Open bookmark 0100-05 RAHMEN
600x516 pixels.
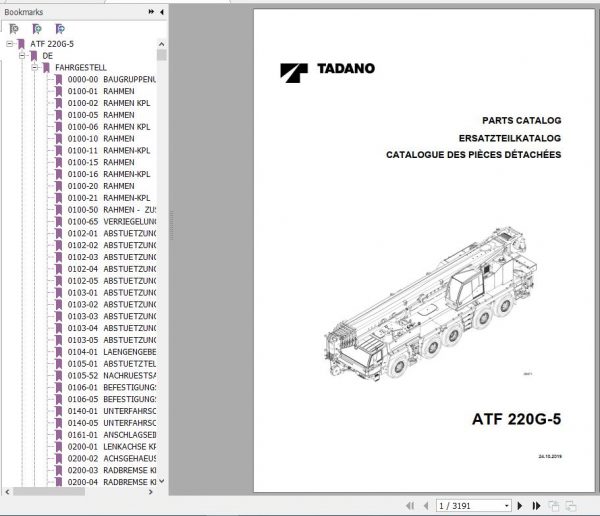click(101, 115)
